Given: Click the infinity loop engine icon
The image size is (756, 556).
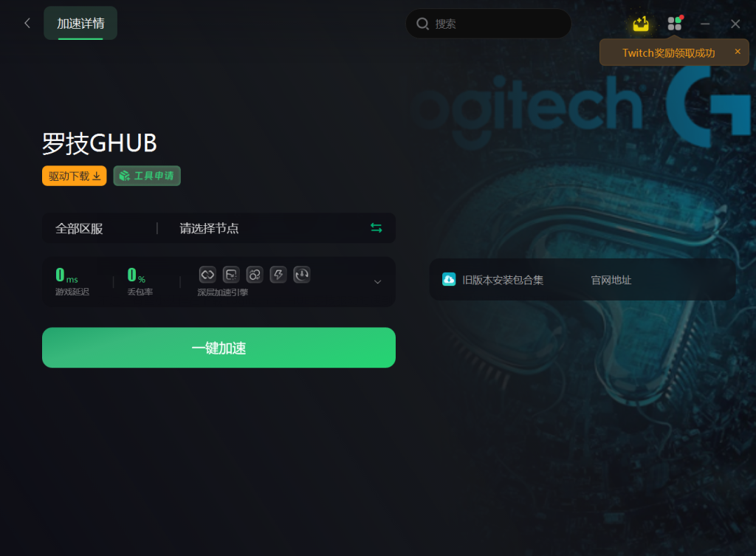Looking at the screenshot, I should (x=207, y=275).
